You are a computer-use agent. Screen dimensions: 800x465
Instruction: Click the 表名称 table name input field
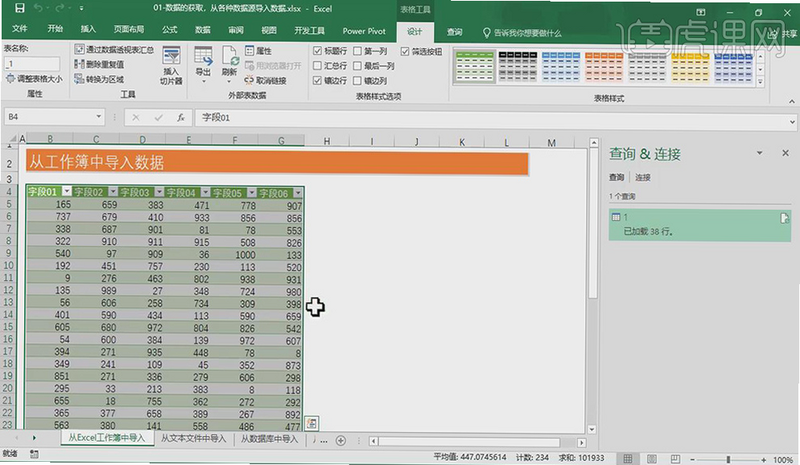pos(32,64)
